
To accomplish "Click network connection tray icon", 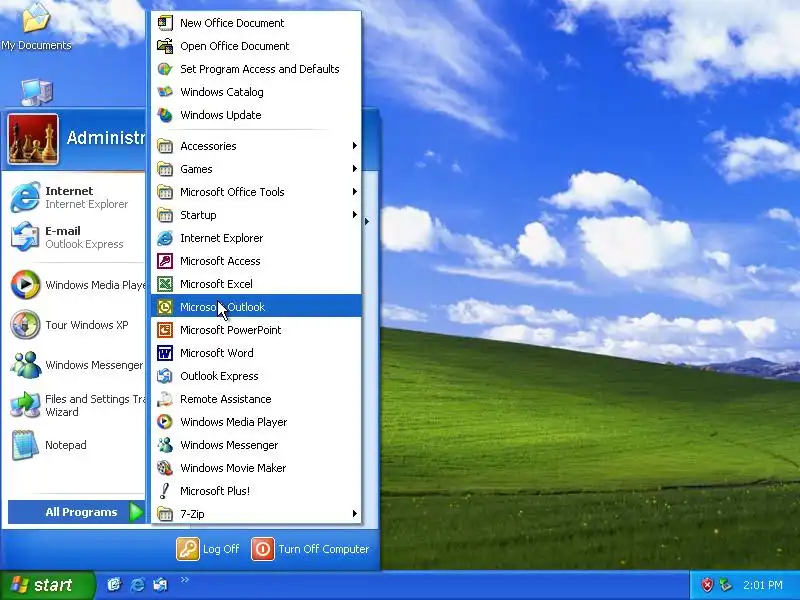I will click(x=725, y=585).
